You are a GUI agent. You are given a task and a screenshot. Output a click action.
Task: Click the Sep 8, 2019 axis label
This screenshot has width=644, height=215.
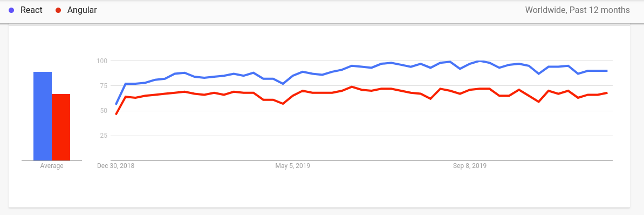pyautogui.click(x=470, y=166)
